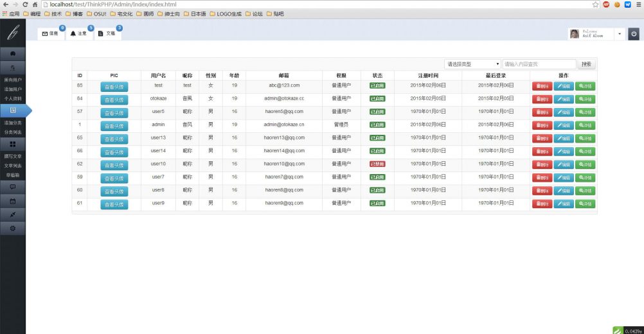Click 删除 button for user otokaze
This screenshot has height=334, width=644.
542,99
